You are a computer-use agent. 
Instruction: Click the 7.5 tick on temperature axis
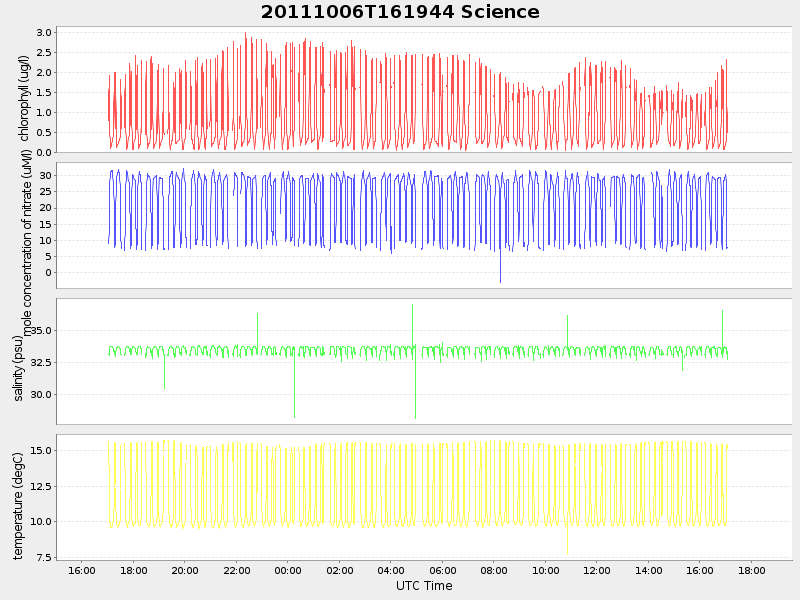(x=44, y=557)
